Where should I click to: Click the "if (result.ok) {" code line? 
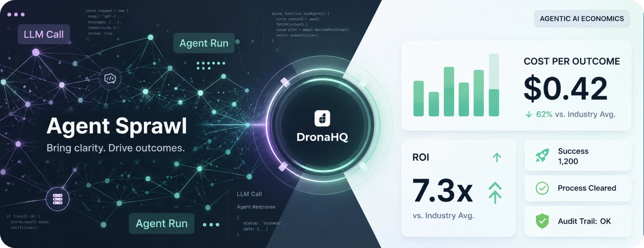point(23,216)
